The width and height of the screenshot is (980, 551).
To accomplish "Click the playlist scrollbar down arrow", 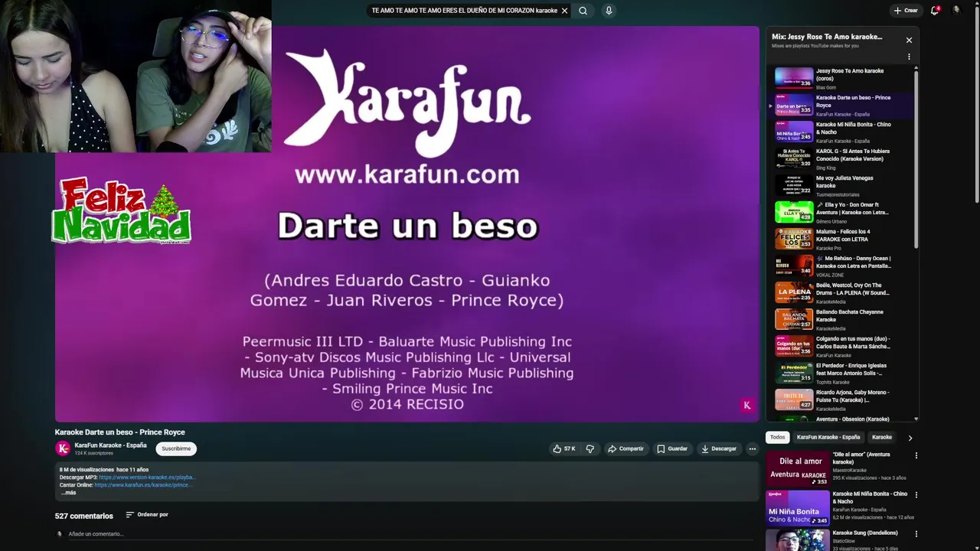I will tap(916, 419).
